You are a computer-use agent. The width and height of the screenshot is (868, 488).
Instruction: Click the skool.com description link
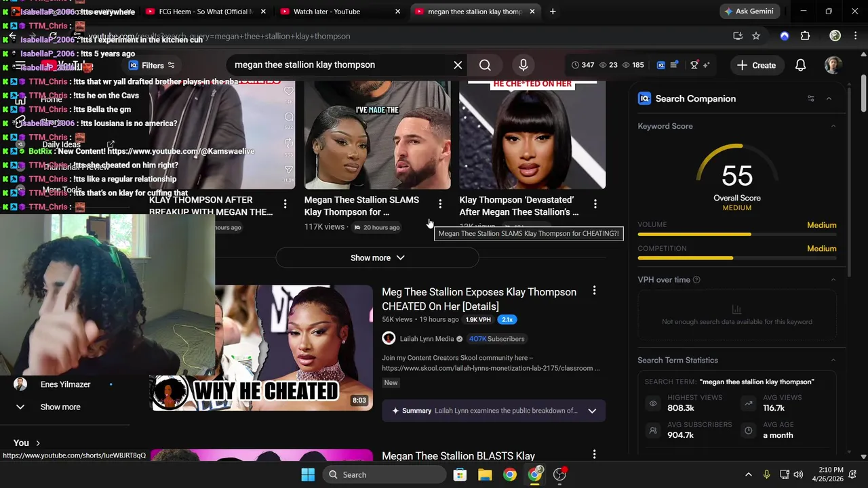pyautogui.click(x=491, y=368)
